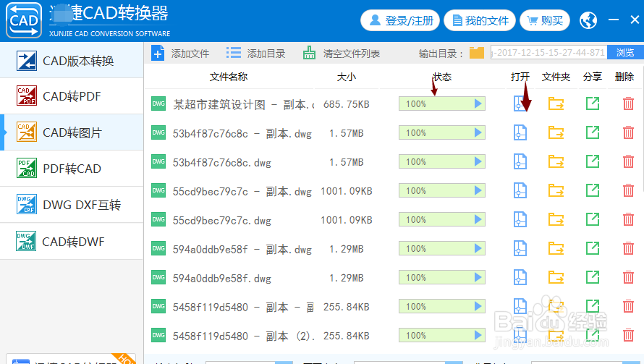Delete 53b4f87c76c8c - 副本.dwg row
This screenshot has height=364, width=644.
628,132
